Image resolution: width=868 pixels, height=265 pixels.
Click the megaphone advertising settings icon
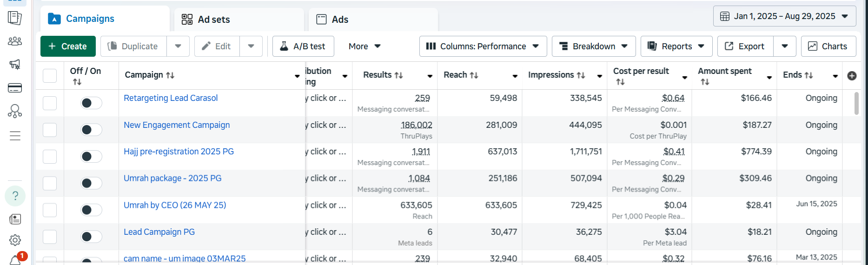15,65
